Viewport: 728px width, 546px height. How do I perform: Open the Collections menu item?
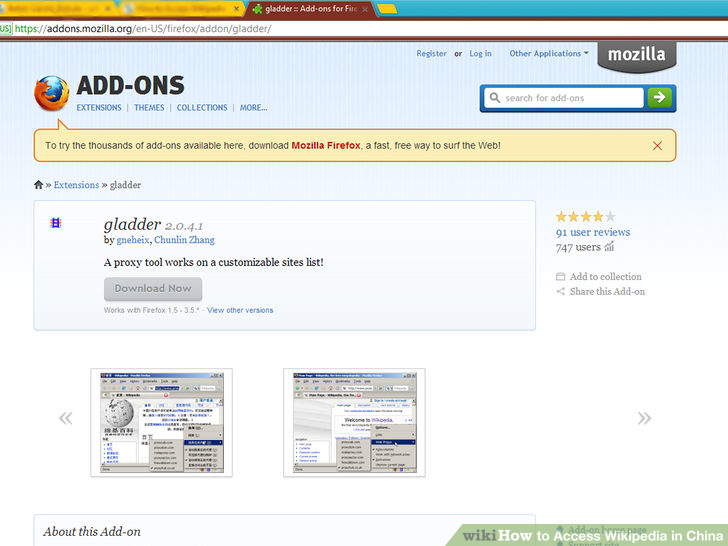pos(202,108)
